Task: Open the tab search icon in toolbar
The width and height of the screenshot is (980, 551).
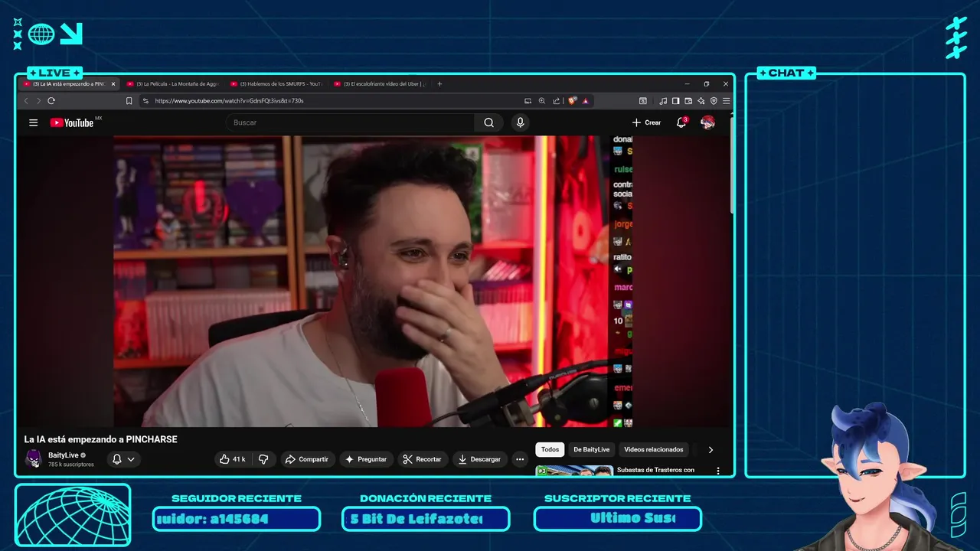Action: (643, 100)
